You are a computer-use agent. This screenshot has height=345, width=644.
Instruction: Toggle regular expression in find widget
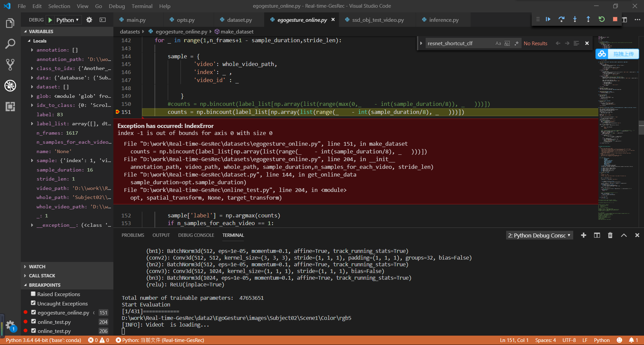(x=517, y=43)
